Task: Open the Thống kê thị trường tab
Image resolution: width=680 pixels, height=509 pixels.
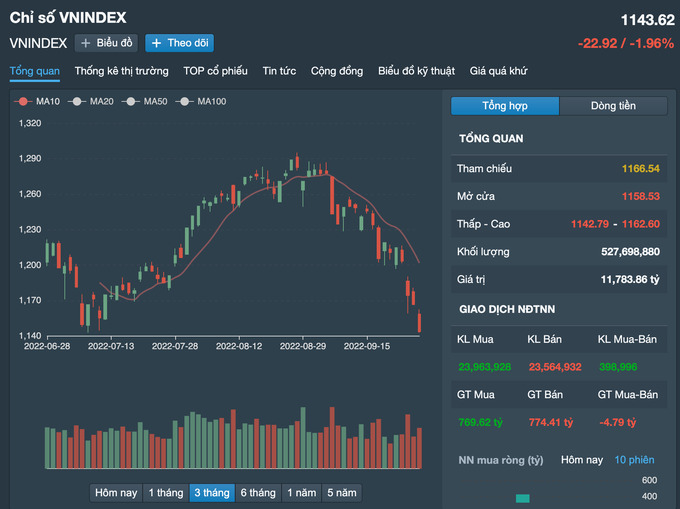Action: click(122, 71)
